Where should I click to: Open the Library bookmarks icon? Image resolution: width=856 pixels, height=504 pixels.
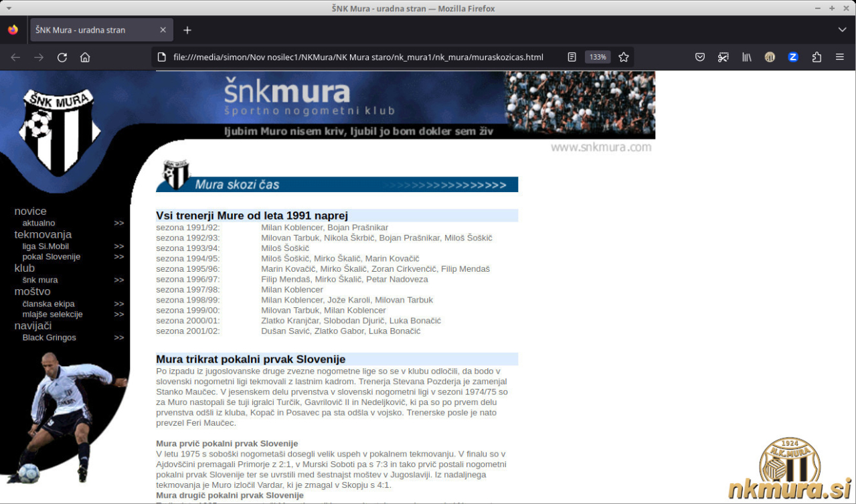tap(747, 58)
